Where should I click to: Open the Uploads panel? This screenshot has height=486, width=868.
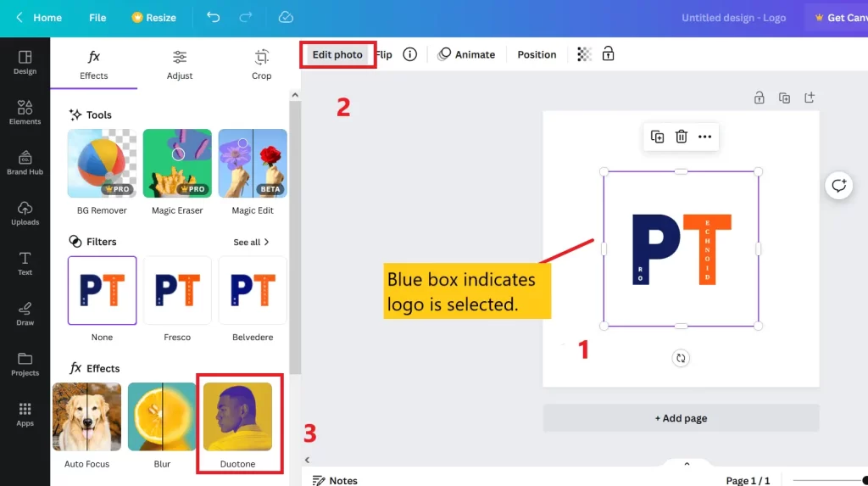pyautogui.click(x=25, y=214)
